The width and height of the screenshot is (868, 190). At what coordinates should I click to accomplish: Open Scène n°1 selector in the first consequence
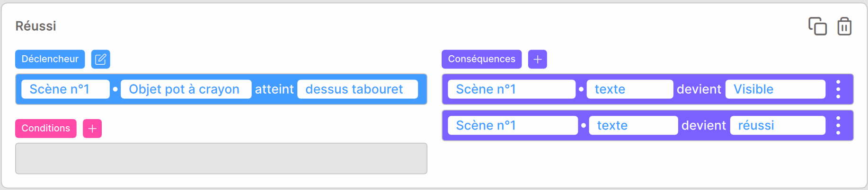pyautogui.click(x=512, y=89)
